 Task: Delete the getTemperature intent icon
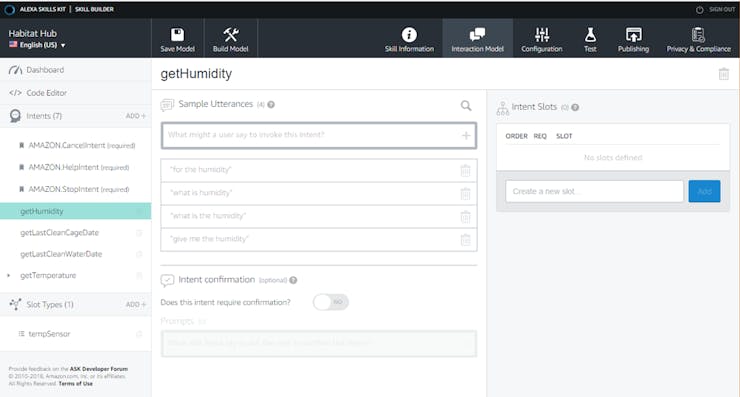click(x=139, y=275)
